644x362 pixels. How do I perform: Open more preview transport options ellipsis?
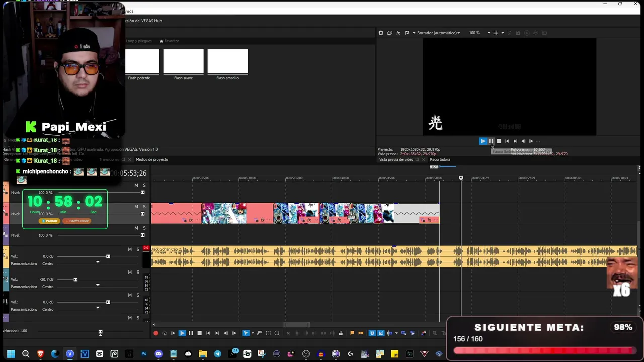click(x=538, y=141)
